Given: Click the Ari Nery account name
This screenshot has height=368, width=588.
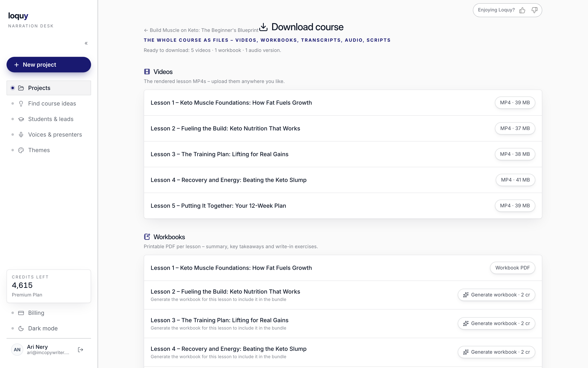Looking at the screenshot, I should coord(37,347).
